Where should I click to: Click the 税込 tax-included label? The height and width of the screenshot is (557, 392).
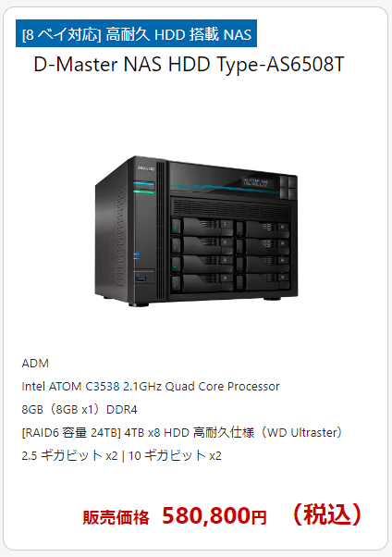pos(326,514)
